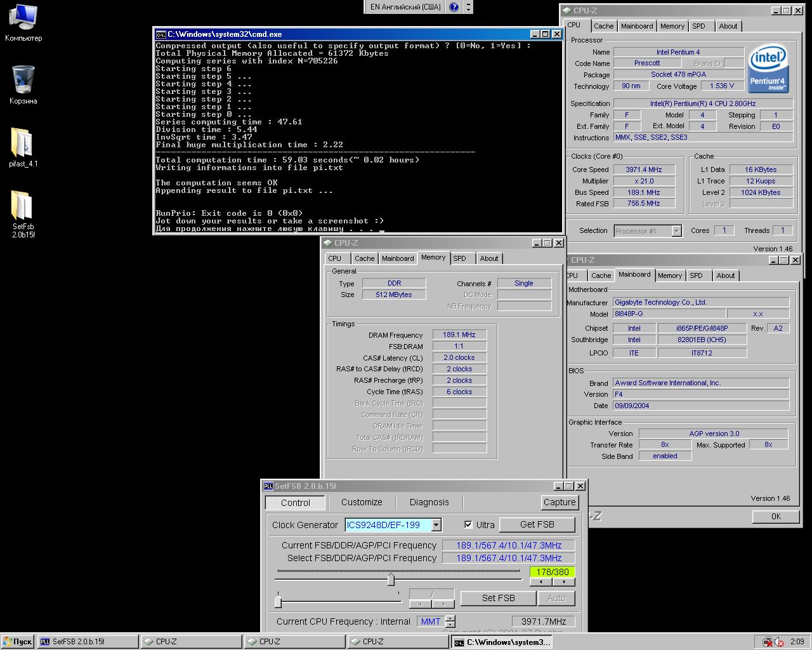Select the SetFSB Control tab
Screen dimensions: 812x650
[x=296, y=503]
